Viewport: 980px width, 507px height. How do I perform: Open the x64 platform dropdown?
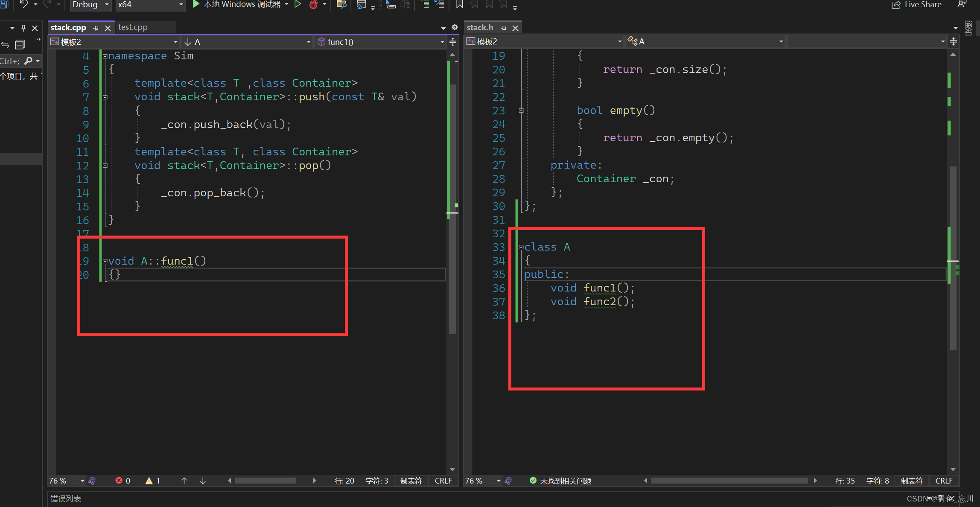[150, 5]
